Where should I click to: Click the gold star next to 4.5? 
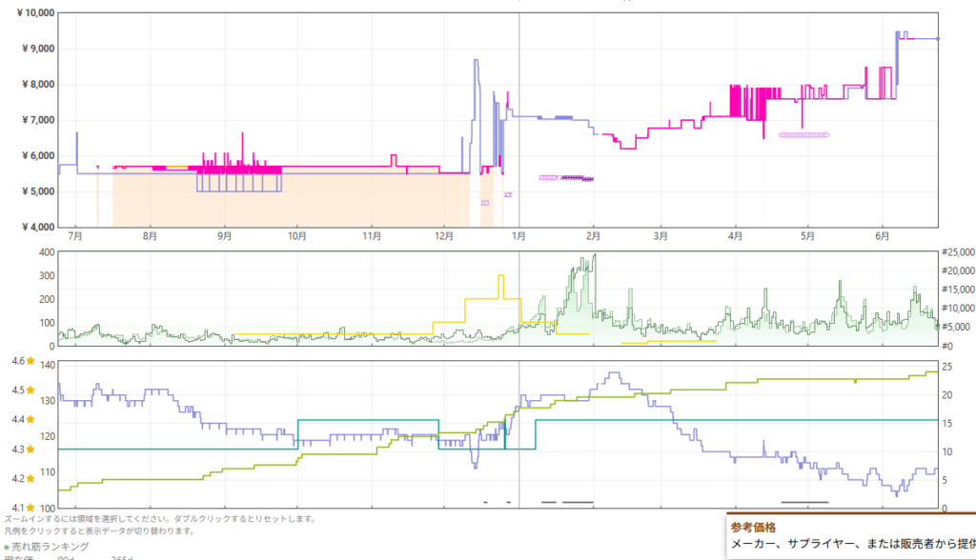coord(30,390)
